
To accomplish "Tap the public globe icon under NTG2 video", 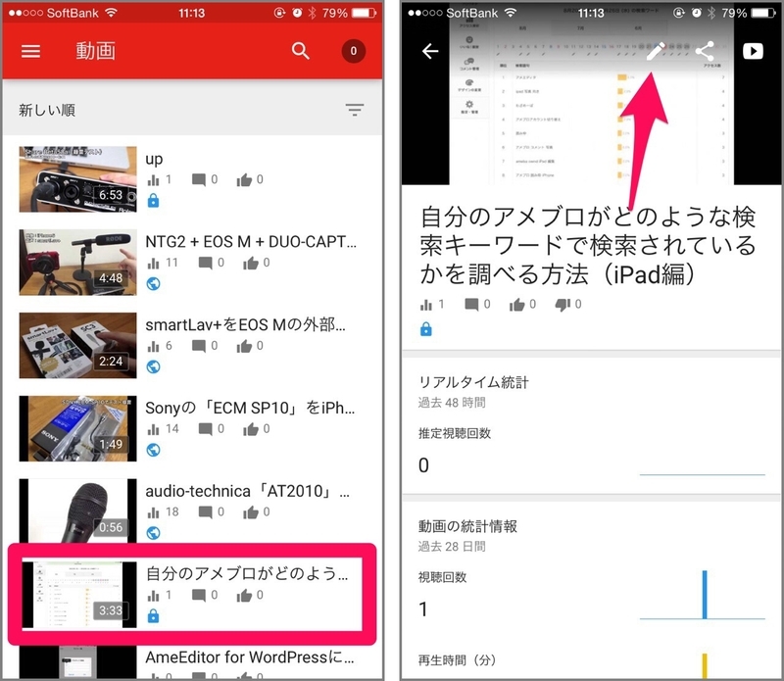I will click(x=154, y=284).
